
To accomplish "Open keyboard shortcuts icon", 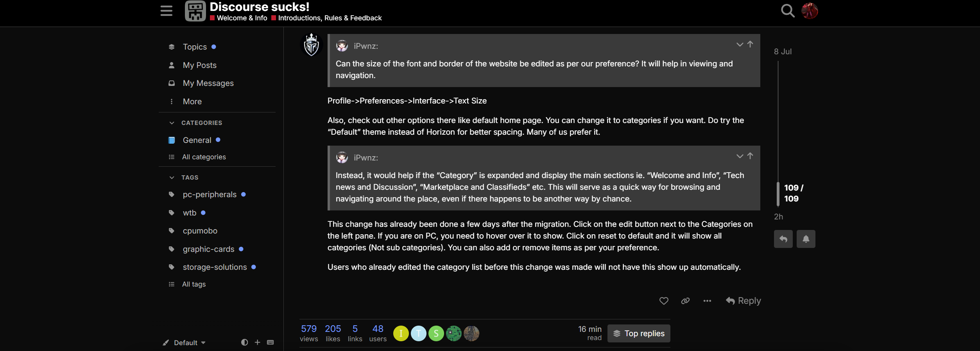I will [270, 342].
